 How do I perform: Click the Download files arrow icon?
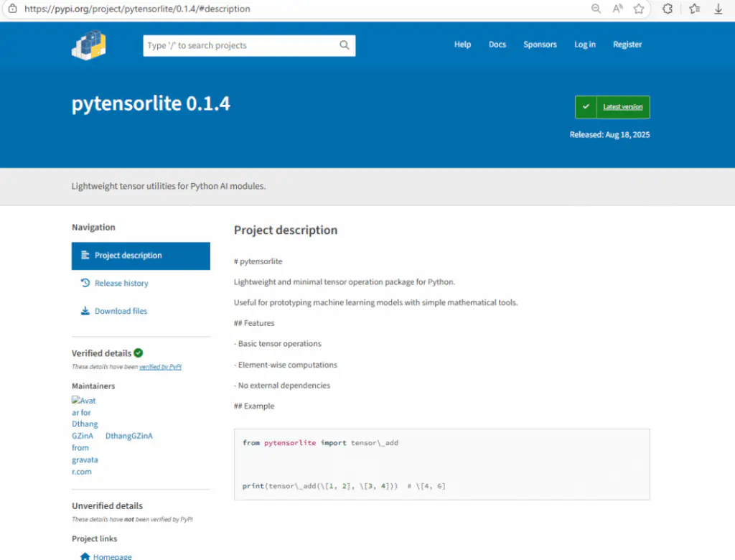click(84, 310)
